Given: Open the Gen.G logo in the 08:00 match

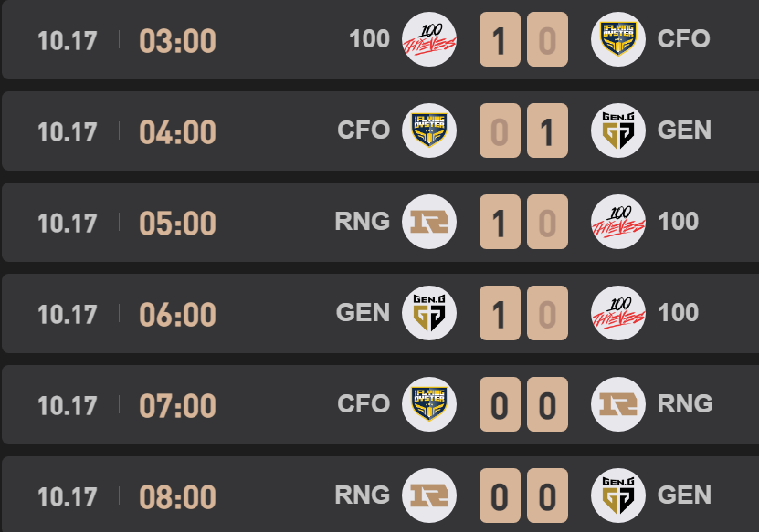Looking at the screenshot, I should click(x=618, y=495).
